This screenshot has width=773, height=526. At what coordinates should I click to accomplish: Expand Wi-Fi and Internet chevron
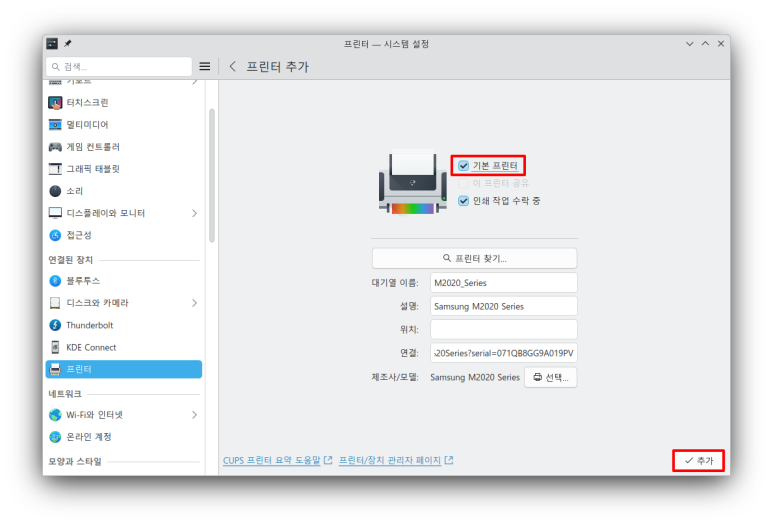click(x=194, y=415)
